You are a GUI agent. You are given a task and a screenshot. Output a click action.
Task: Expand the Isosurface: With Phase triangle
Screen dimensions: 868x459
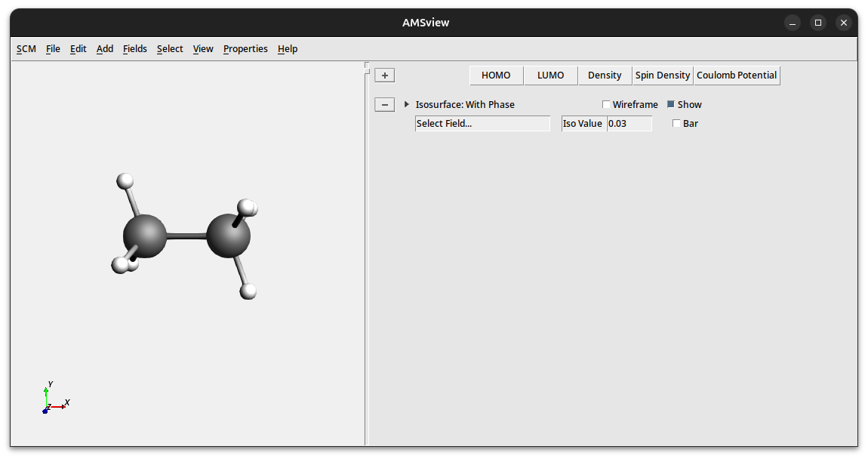[x=407, y=105]
